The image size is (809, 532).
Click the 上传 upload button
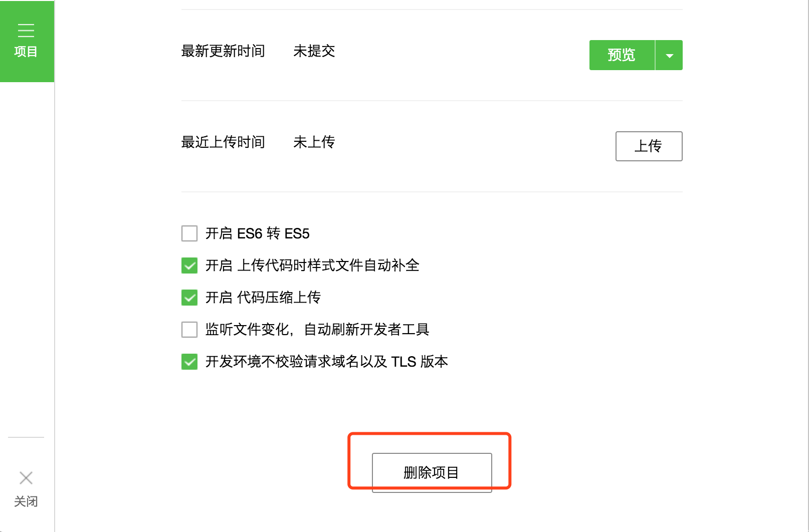click(x=649, y=146)
